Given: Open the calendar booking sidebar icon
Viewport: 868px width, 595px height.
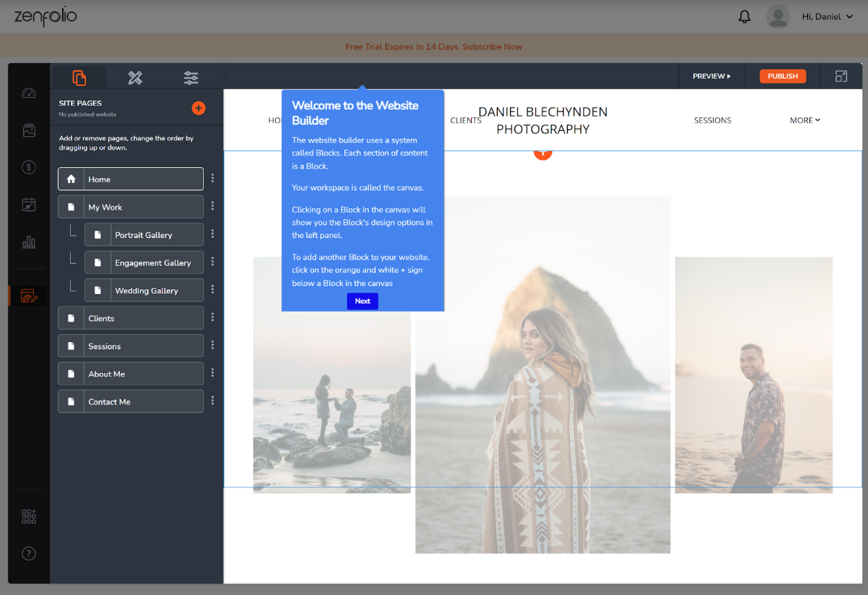Looking at the screenshot, I should [29, 205].
